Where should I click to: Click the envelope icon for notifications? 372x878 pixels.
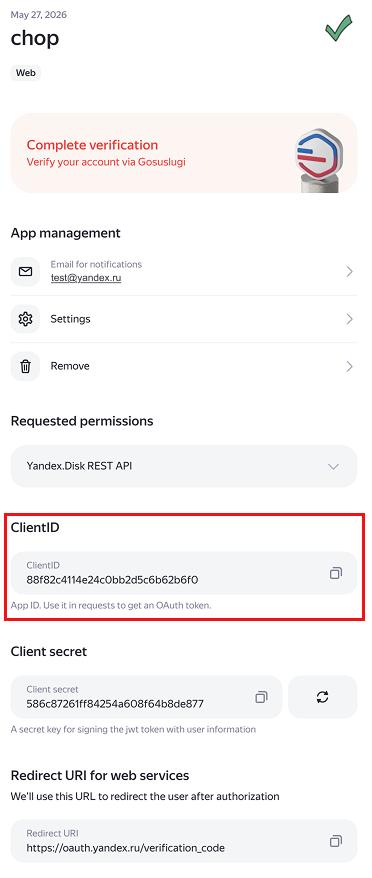click(25, 272)
